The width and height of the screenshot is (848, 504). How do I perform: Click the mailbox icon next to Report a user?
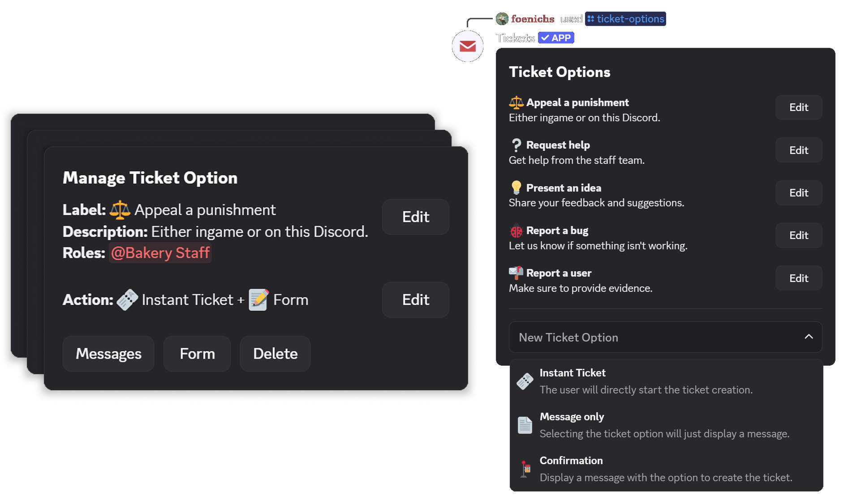click(x=516, y=273)
